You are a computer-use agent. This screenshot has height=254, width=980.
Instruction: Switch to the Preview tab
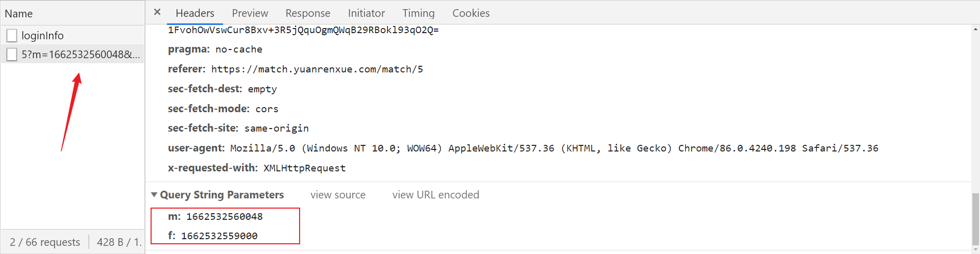250,13
